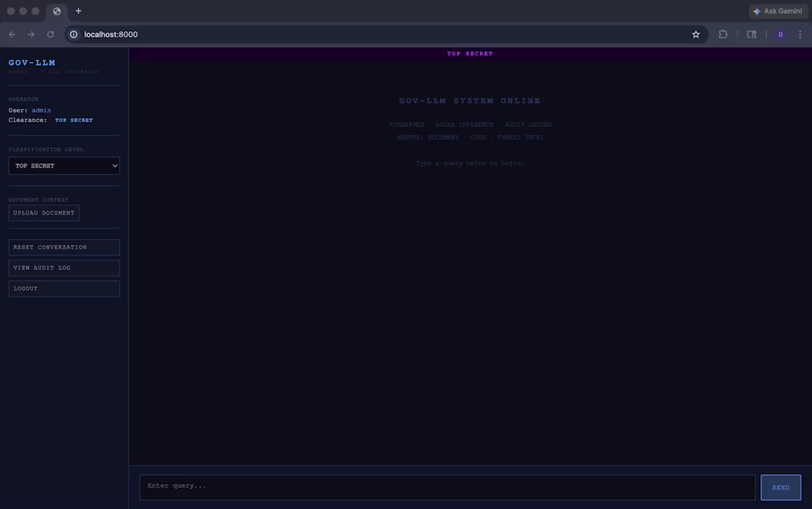The image size is (812, 509).
Task: Click the GOV-LLM SYSTEM ONLINE heading
Action: click(x=469, y=101)
